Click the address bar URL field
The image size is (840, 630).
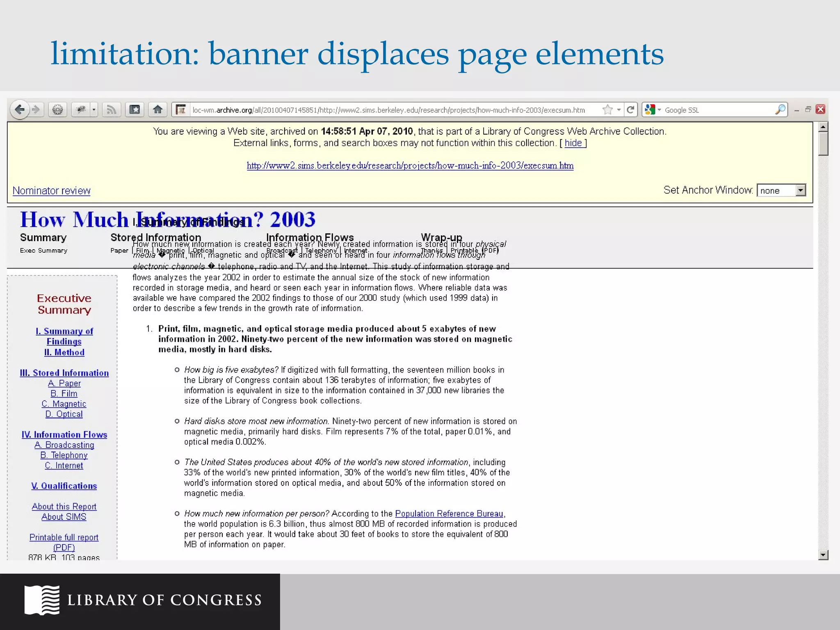388,110
